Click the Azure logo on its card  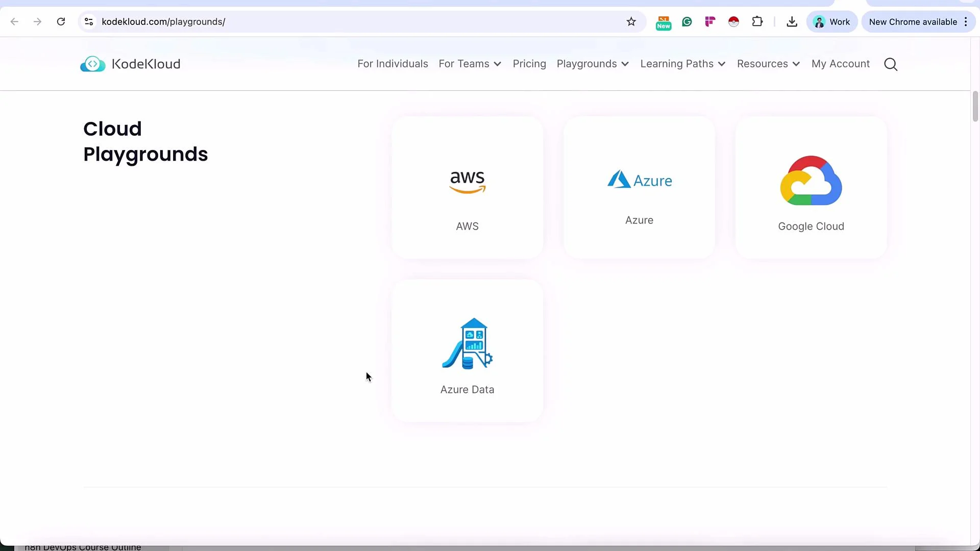(640, 180)
